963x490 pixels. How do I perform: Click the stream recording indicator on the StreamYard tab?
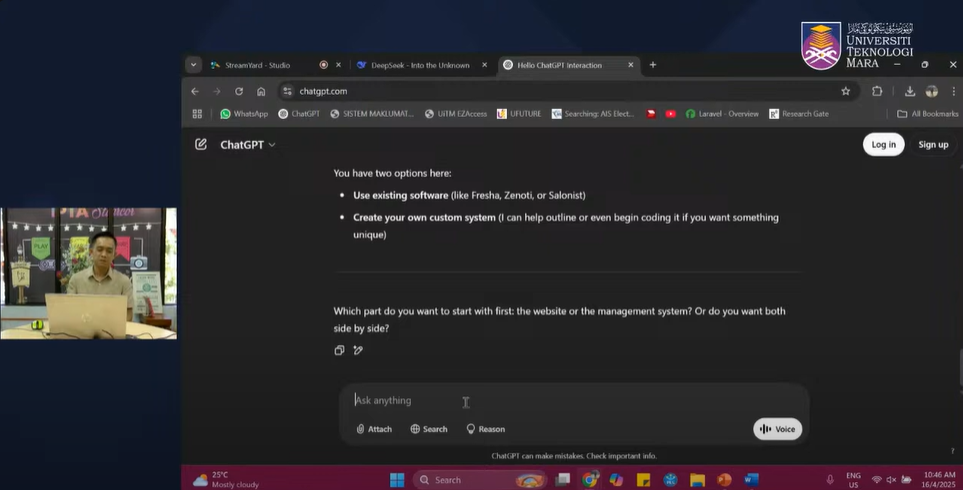click(324, 65)
